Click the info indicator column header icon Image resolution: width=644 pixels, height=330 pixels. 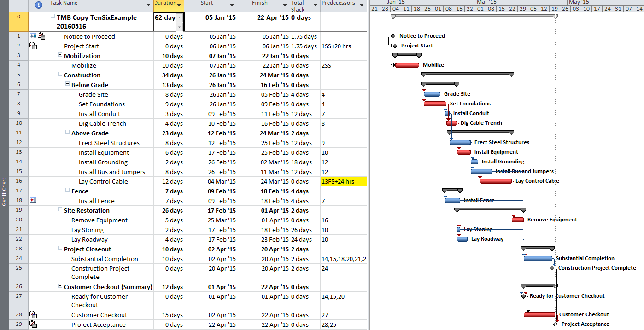click(x=39, y=6)
